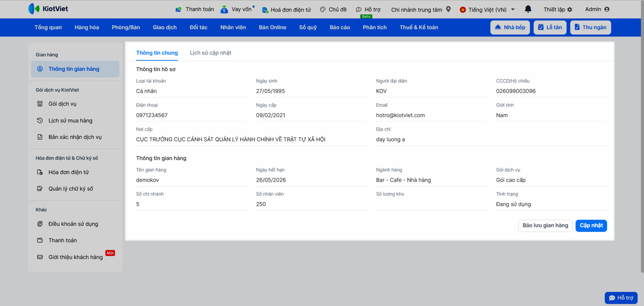Open the Thiết lập gear settings
This screenshot has width=644, height=306.
570,9
